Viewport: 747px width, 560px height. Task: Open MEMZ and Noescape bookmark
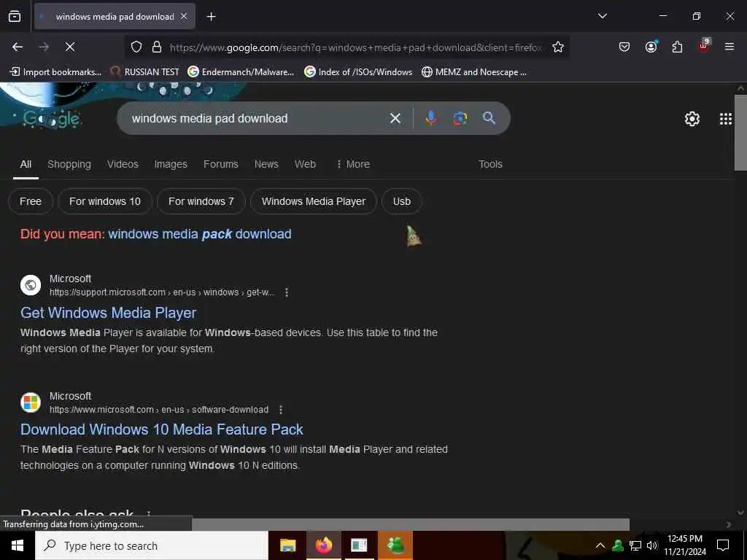(x=474, y=72)
